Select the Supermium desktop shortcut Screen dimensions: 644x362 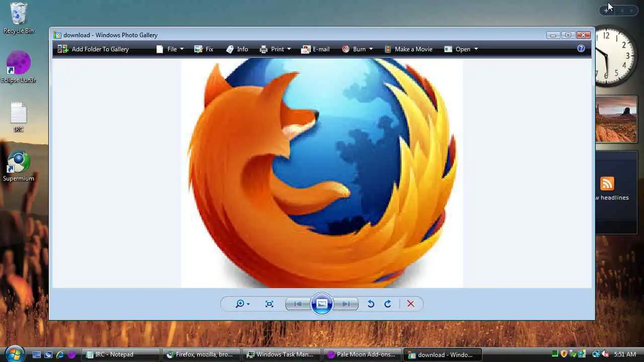(19, 166)
